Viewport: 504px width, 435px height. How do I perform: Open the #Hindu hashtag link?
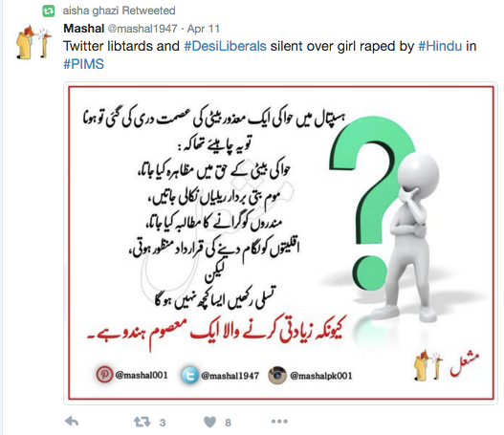point(440,46)
